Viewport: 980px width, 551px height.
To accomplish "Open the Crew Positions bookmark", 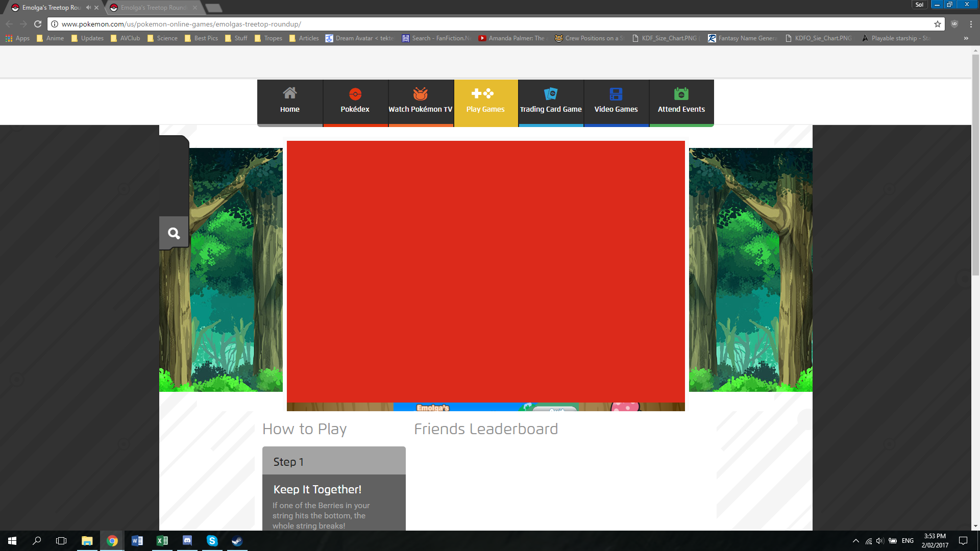I will tap(590, 38).
